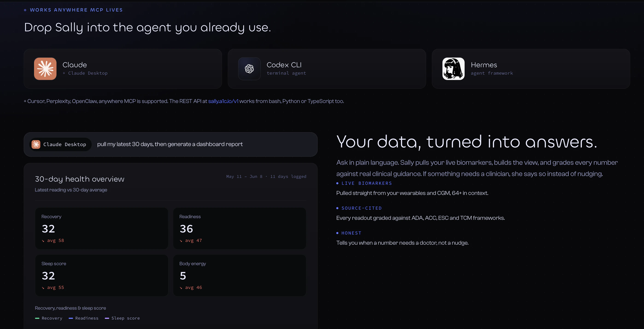
Task: Click the 'avg 58' value under Recovery
Action: 56,241
